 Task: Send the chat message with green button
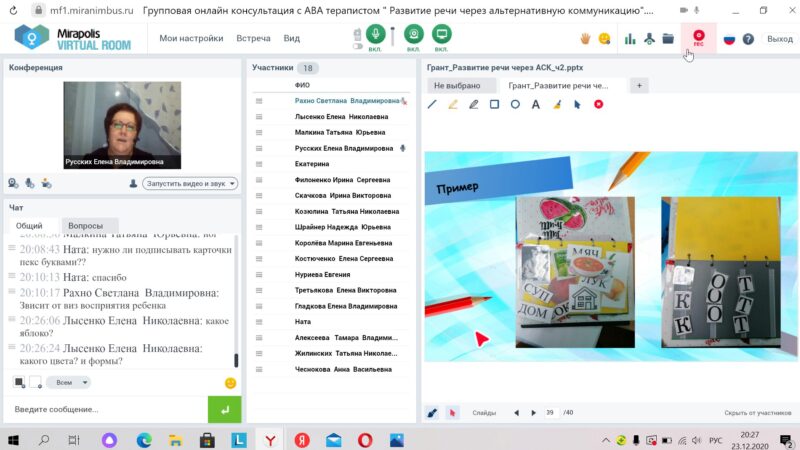[x=224, y=409]
